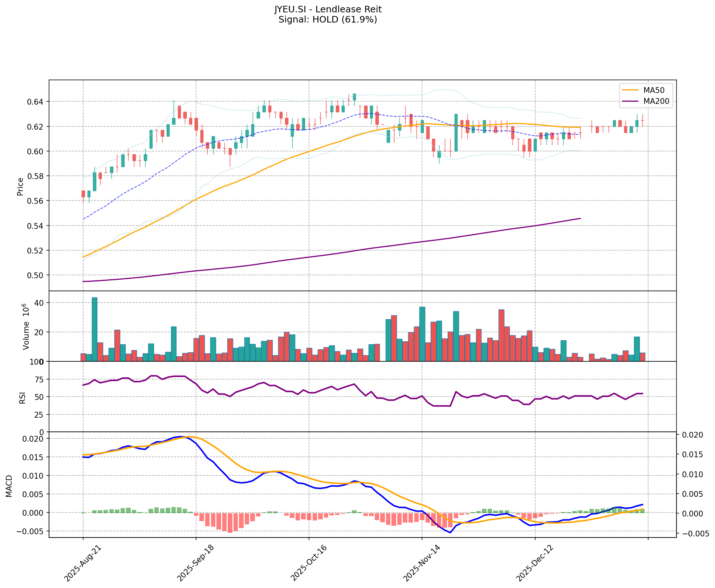The height and width of the screenshot is (588, 715).
Task: Click the tallest teal volume bar in August
Action: click(94, 329)
